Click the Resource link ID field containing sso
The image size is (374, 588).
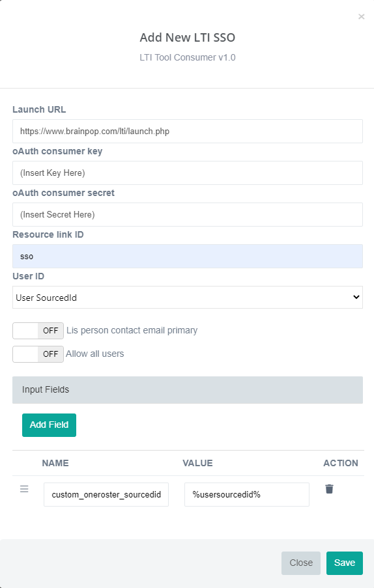(x=188, y=256)
